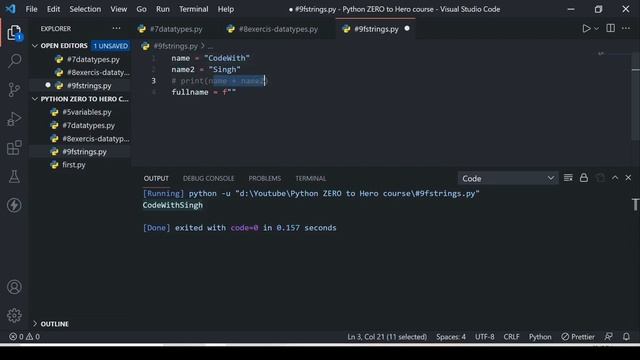Viewport: 640px width, 360px height.
Task: Click Ln 3, Col 21 cursor position indicator
Action: pyautogui.click(x=387, y=337)
